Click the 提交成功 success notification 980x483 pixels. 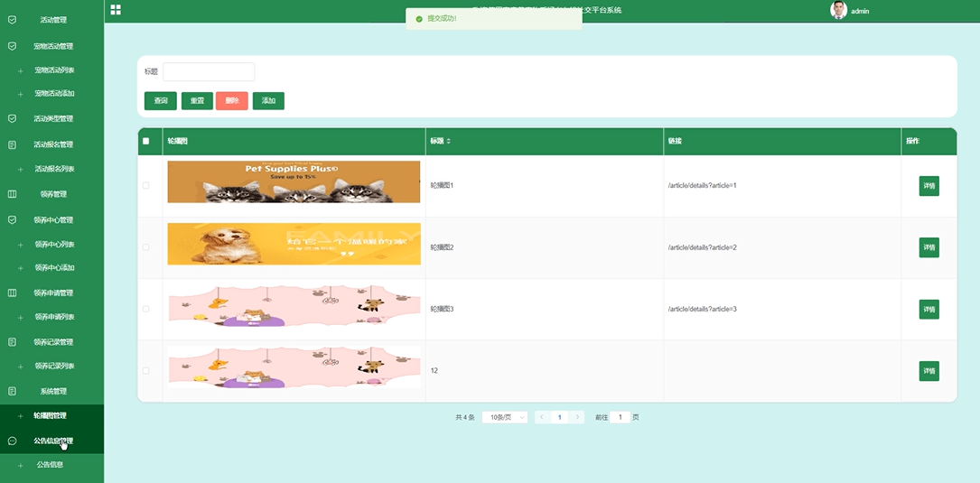coord(494,19)
